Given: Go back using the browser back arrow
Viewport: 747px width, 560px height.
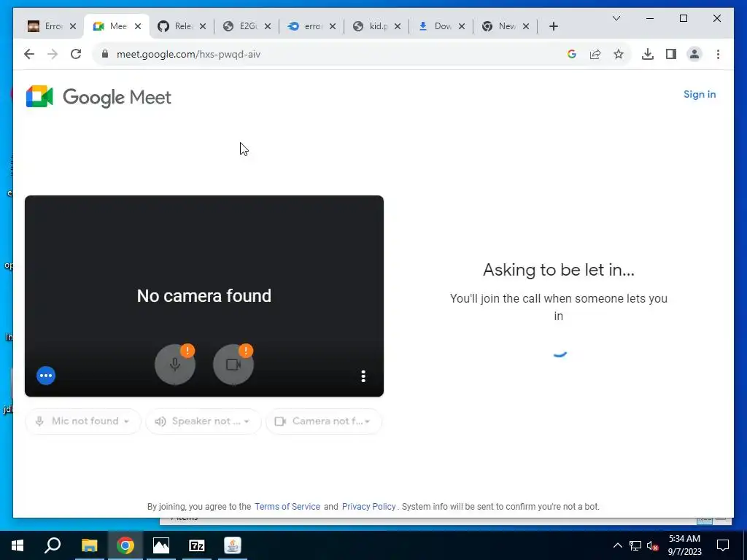Looking at the screenshot, I should (29, 54).
